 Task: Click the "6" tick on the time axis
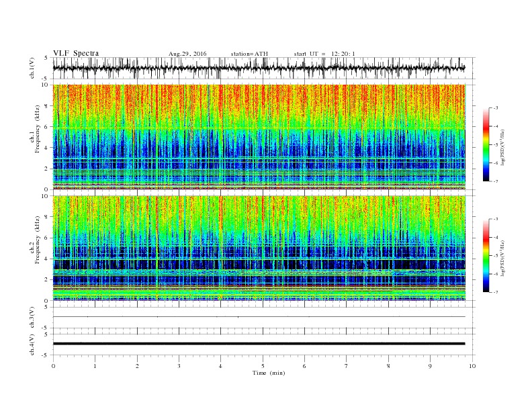pyautogui.click(x=304, y=366)
